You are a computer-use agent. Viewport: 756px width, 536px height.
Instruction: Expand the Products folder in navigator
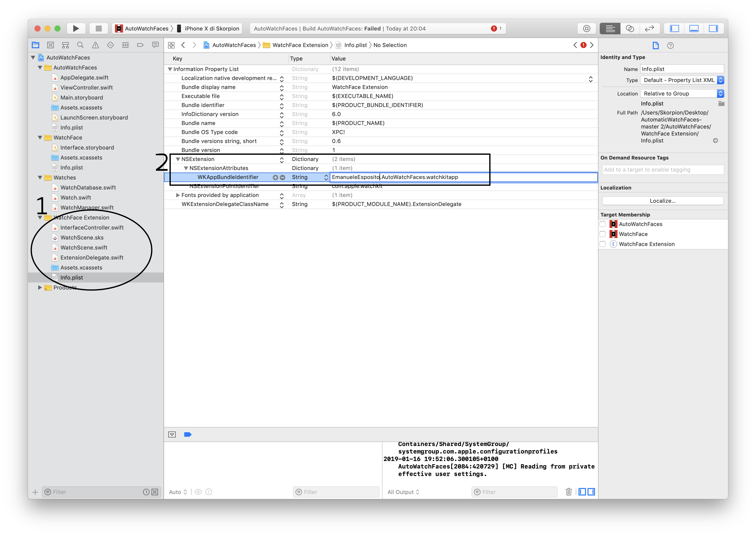[40, 287]
